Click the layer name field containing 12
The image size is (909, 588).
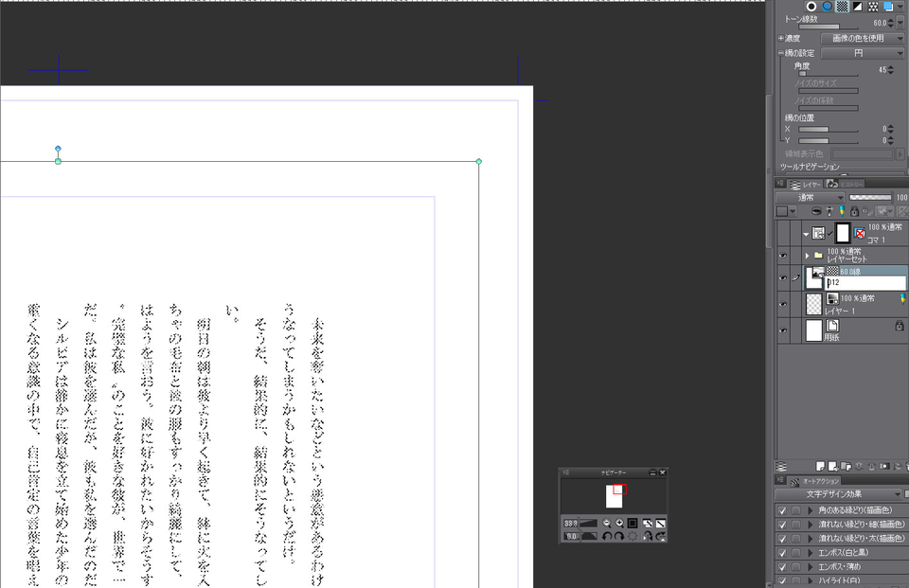pyautogui.click(x=864, y=283)
